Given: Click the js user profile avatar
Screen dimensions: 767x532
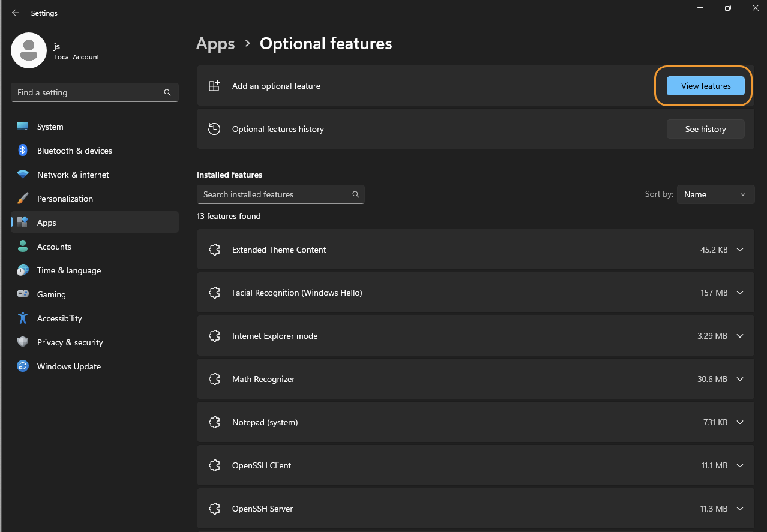Looking at the screenshot, I should tap(29, 50).
